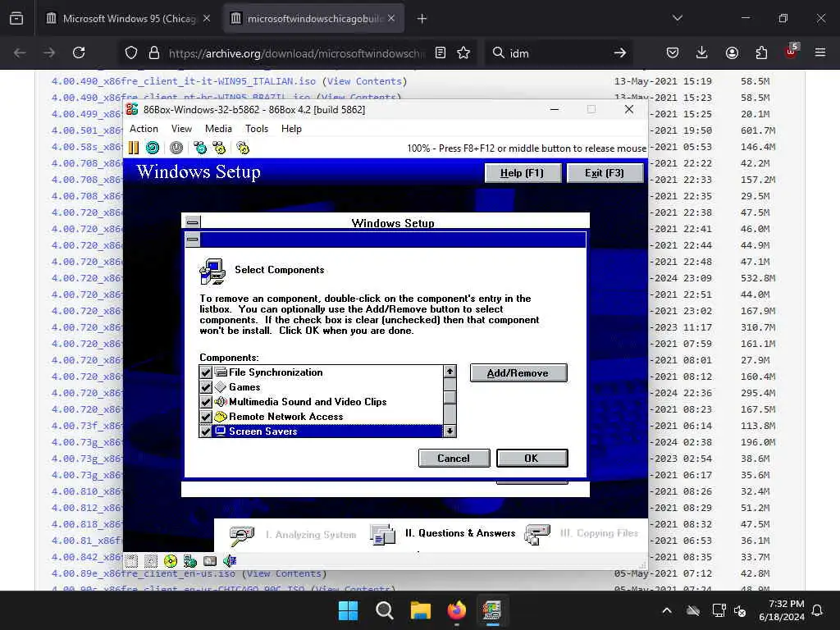Show hidden system tray icons

click(x=666, y=610)
